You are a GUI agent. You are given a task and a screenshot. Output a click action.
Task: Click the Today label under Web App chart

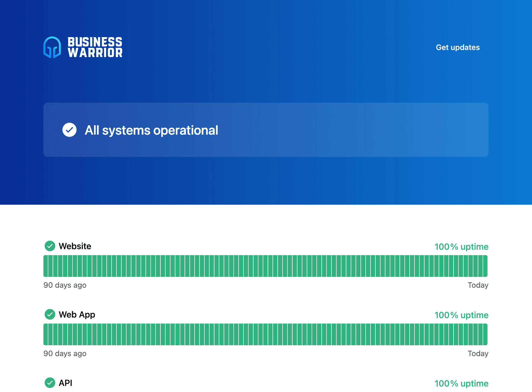coord(478,353)
